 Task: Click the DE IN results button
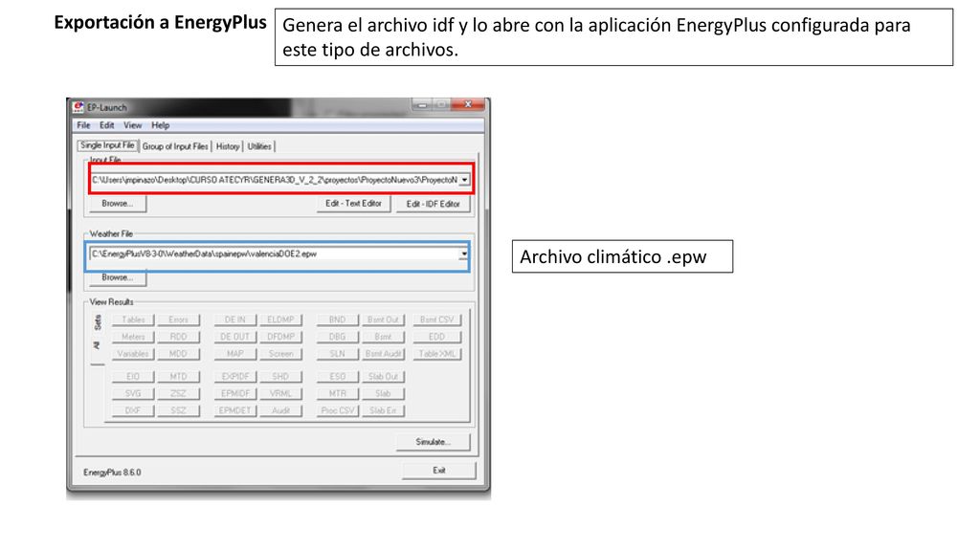[235, 320]
